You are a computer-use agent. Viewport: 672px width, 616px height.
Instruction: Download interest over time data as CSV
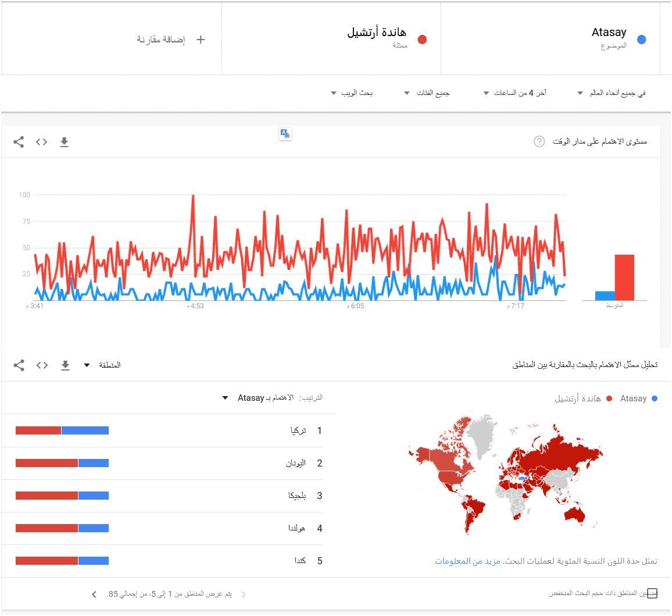(65, 142)
